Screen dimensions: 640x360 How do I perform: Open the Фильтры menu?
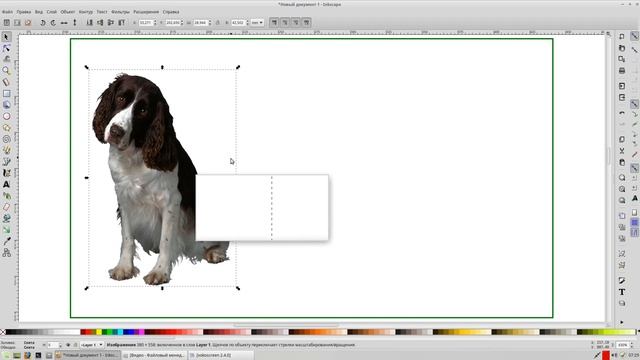coord(120,12)
